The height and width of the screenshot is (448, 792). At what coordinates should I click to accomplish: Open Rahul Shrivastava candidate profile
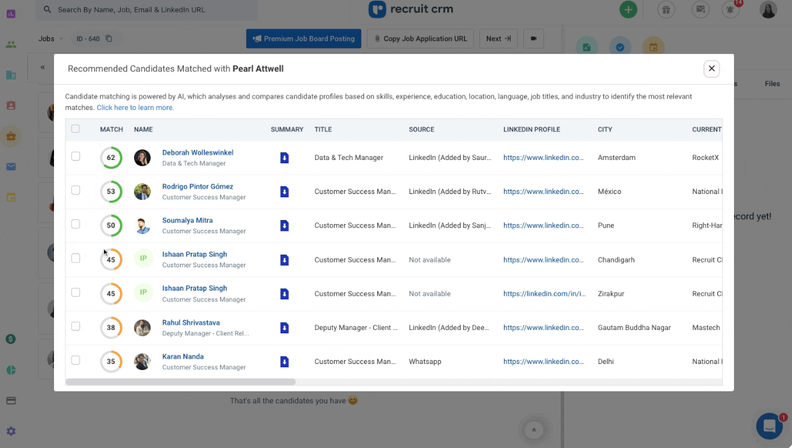(x=191, y=322)
